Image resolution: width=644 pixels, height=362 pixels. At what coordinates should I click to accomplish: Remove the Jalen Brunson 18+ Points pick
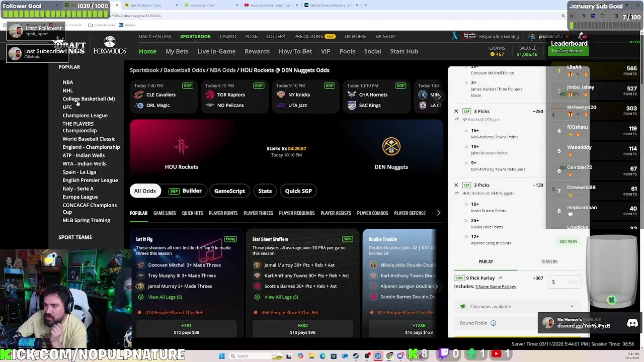[x=466, y=146]
